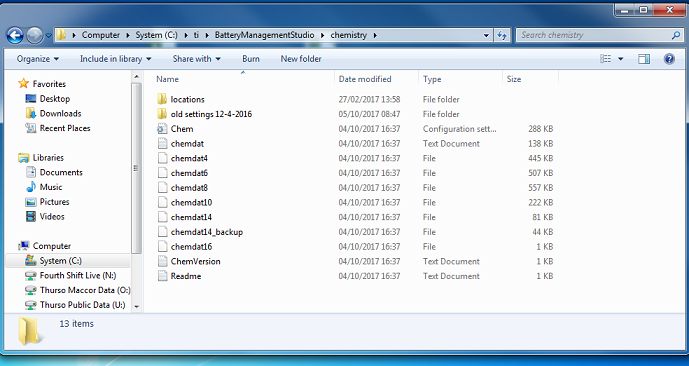Click the Refresh button next to address bar
Image resolution: width=689 pixels, height=366 pixels.
(x=501, y=36)
